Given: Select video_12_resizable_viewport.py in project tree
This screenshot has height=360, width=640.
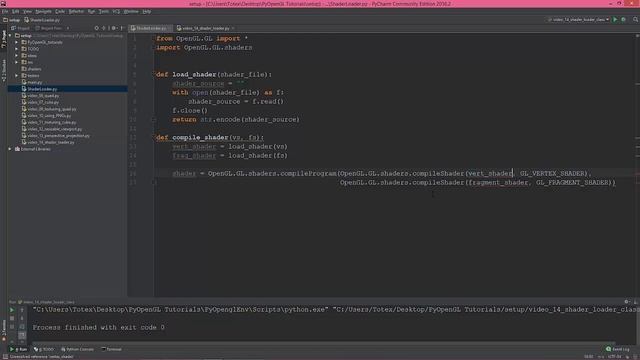Looking at the screenshot, I should [52, 129].
